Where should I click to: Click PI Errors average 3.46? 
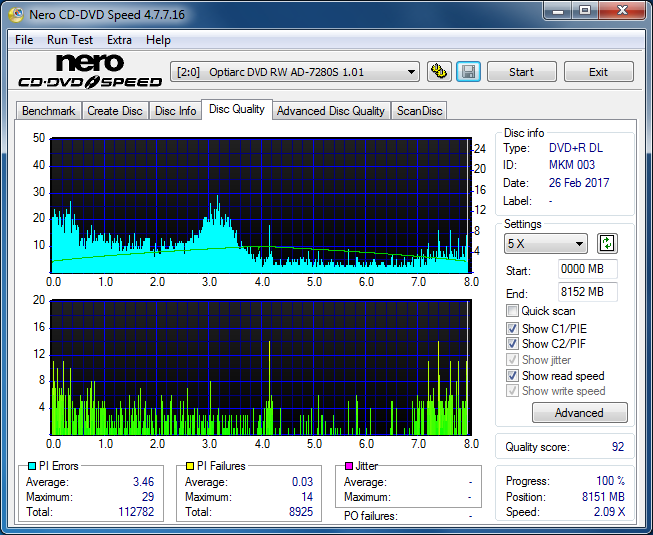144,482
